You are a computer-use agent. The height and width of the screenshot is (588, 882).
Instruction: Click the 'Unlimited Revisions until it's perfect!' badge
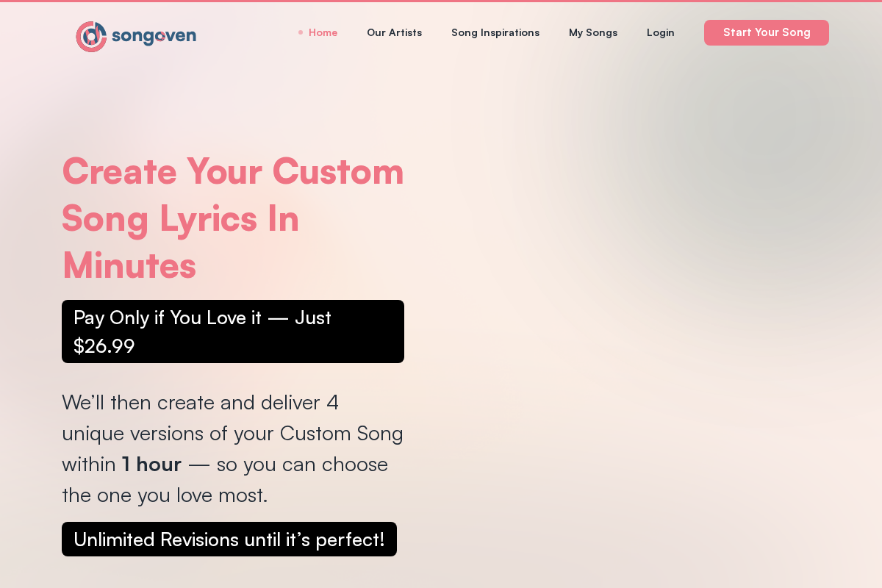[x=229, y=539]
